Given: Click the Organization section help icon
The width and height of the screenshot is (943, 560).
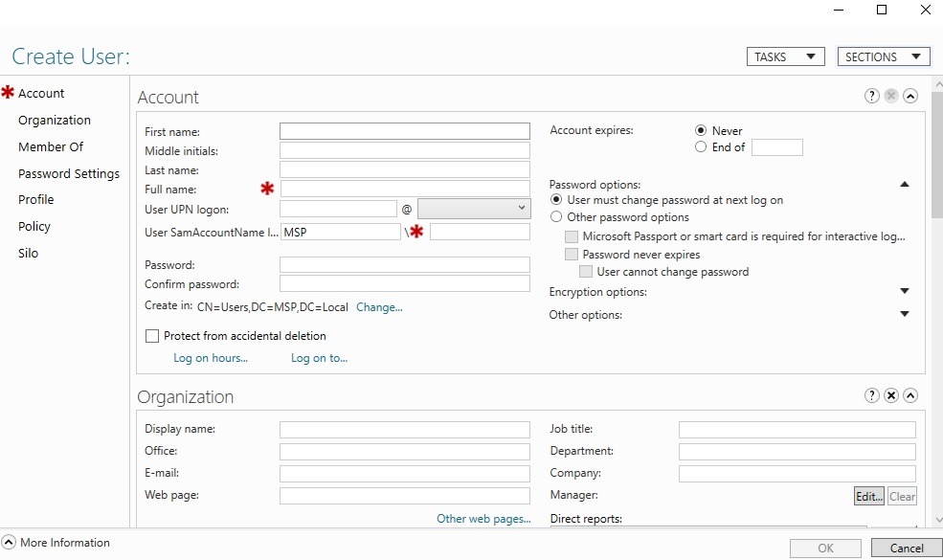Looking at the screenshot, I should coord(871,395).
